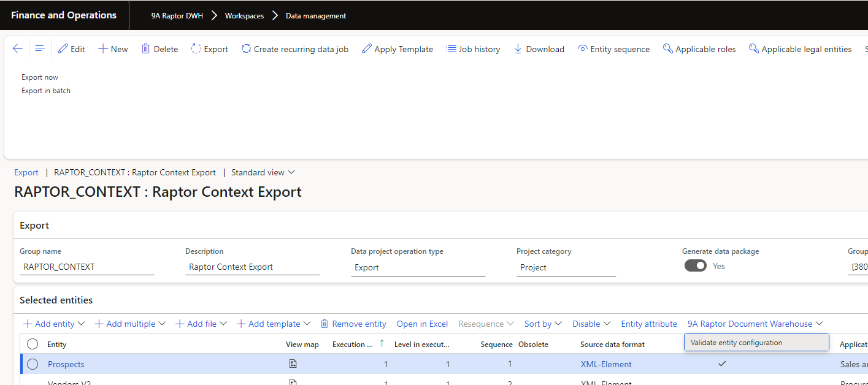
Task: Open Entity sequence in the toolbar
Action: click(x=613, y=49)
